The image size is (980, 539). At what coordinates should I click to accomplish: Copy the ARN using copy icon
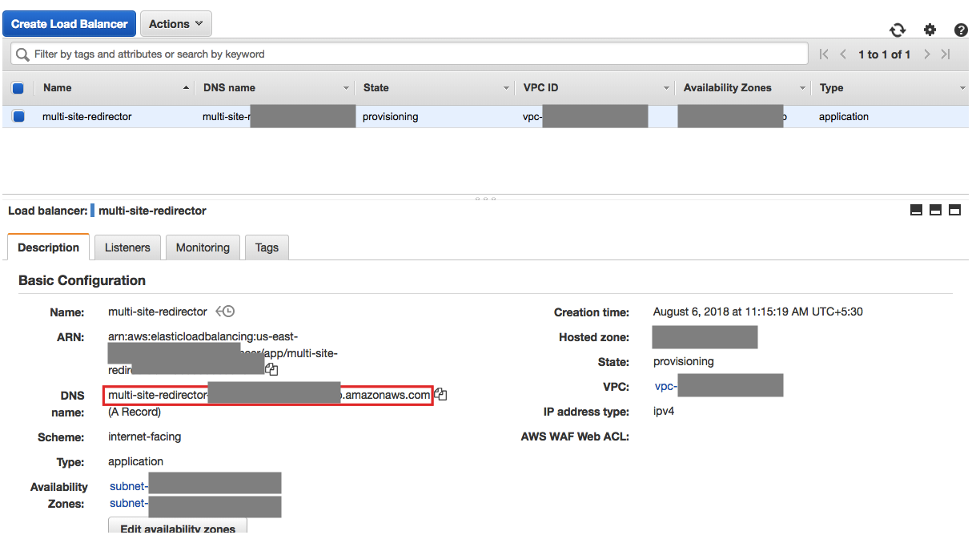tap(271, 369)
